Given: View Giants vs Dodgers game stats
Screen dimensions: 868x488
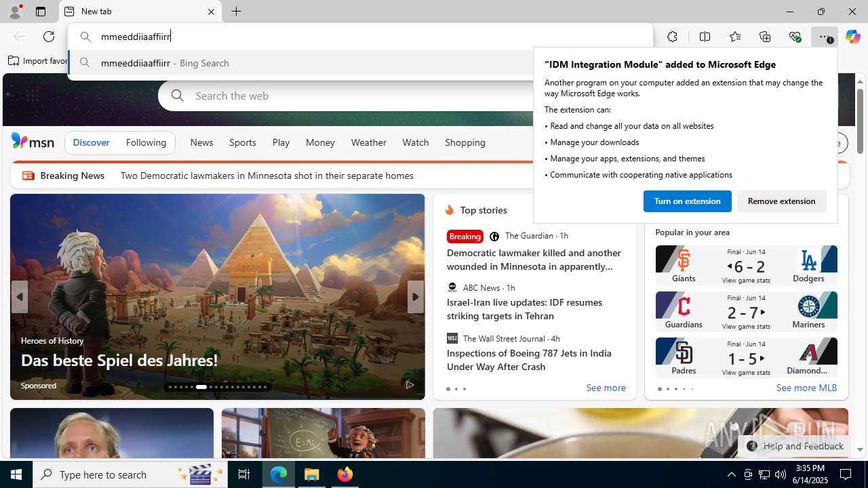Looking at the screenshot, I should [746, 280].
